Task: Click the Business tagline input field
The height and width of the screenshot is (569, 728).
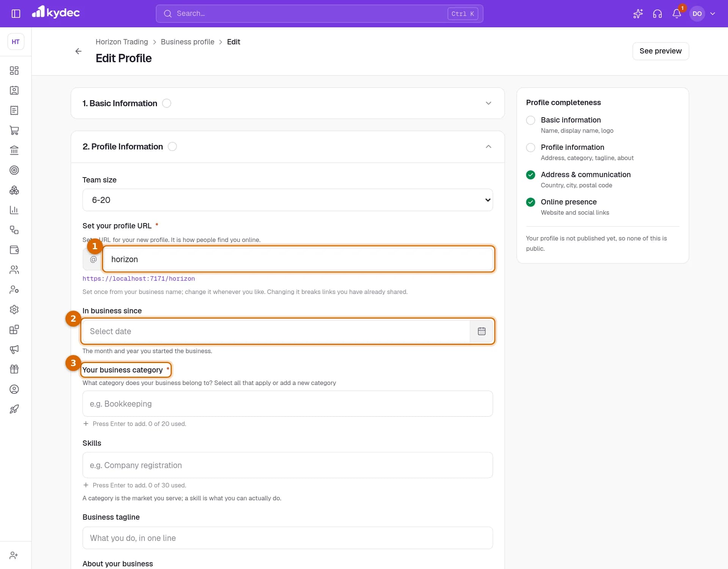Action: click(x=287, y=538)
